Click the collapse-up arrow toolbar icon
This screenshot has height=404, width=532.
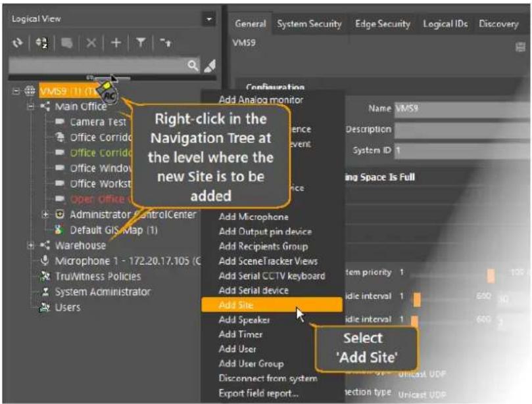click(166, 43)
